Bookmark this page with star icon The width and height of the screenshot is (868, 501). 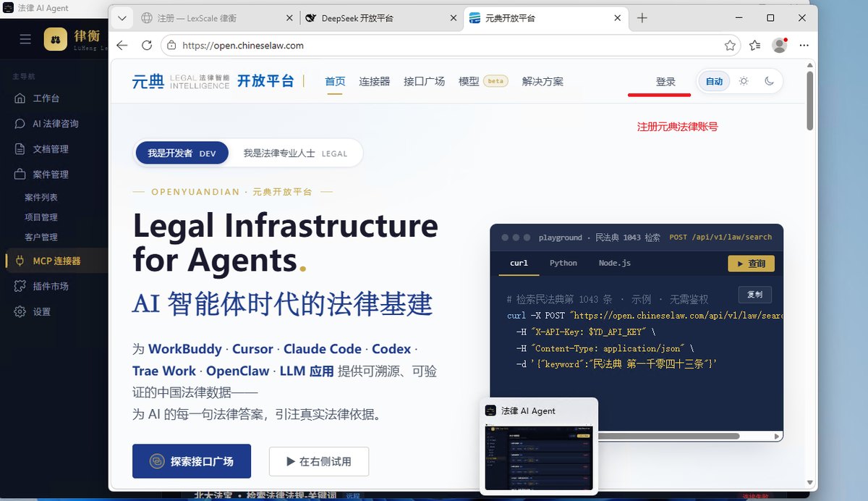coord(730,45)
